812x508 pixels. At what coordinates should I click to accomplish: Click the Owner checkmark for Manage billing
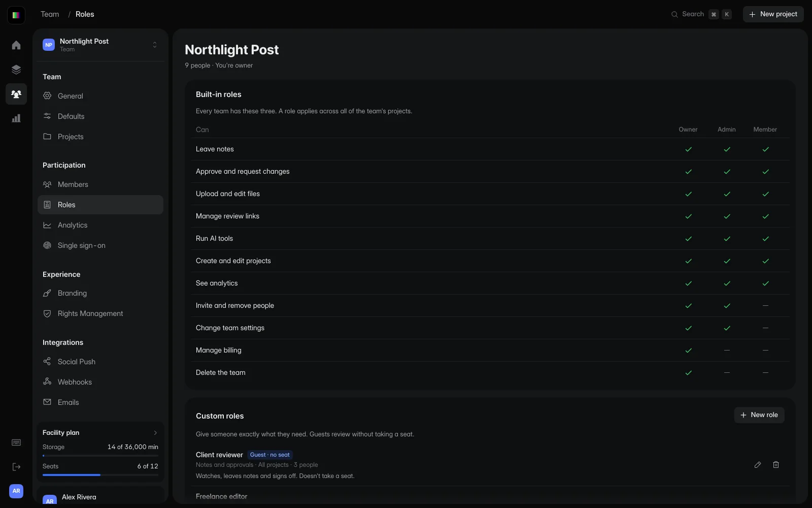coord(688,351)
